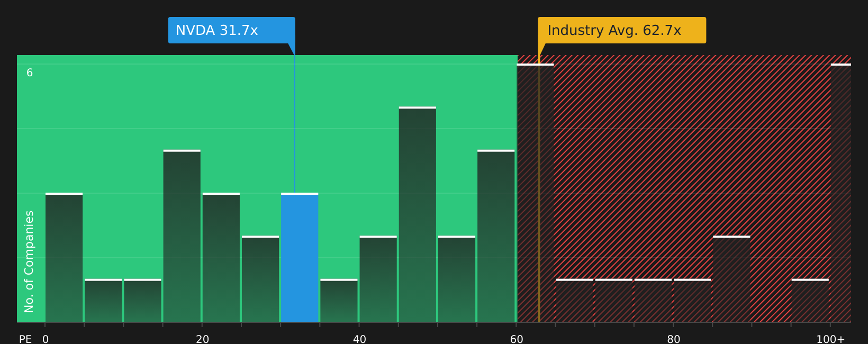Screen dimensions: 868x344
Task: Select the bar for PE 55-60
Action: click(496, 236)
